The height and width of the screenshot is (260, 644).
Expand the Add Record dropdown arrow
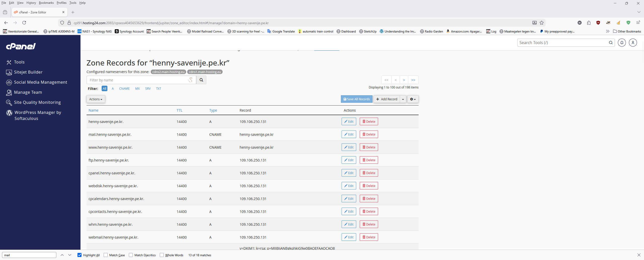pos(403,99)
